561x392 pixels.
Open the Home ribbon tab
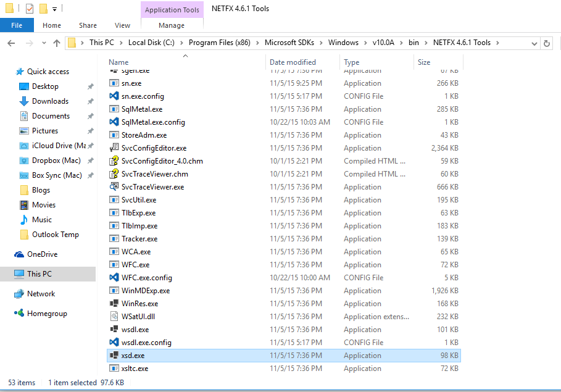pos(52,25)
